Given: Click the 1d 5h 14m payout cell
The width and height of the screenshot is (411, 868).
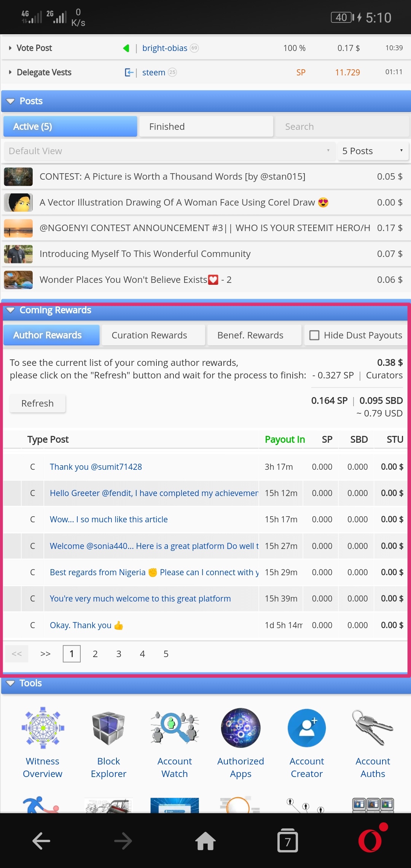Looking at the screenshot, I should (284, 625).
